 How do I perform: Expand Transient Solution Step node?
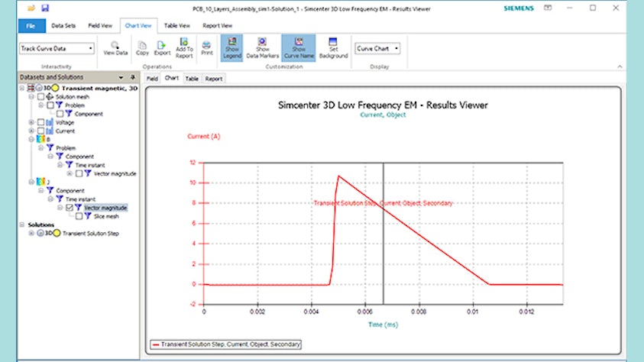(31, 233)
